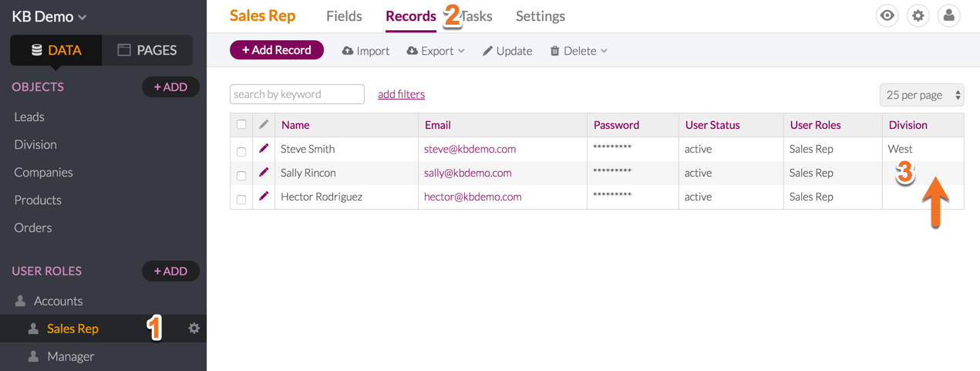980x371 pixels.
Task: Open the top-right settings gear
Action: pyautogui.click(x=918, y=15)
